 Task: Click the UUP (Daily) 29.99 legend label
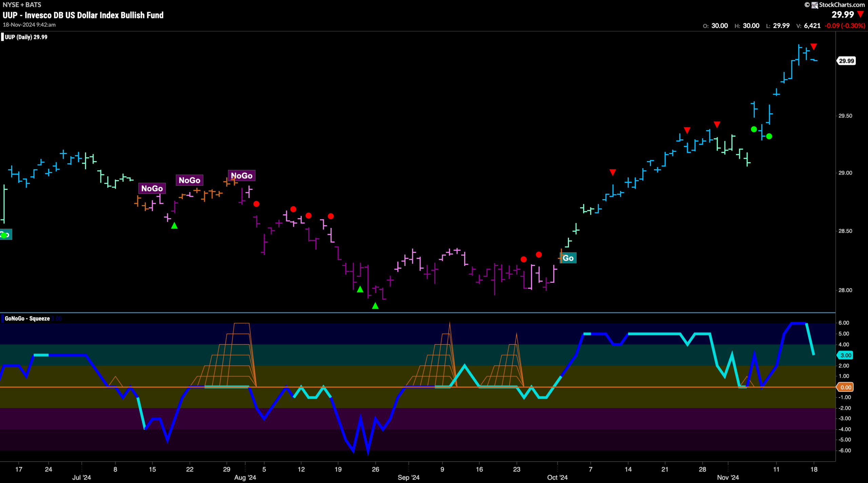coord(26,37)
